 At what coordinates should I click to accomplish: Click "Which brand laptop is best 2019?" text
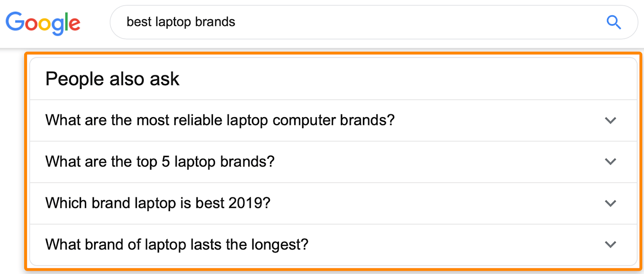tap(158, 203)
